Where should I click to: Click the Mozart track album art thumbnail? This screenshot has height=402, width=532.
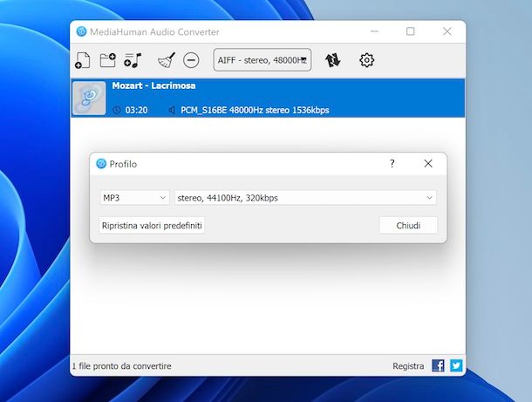click(x=89, y=98)
